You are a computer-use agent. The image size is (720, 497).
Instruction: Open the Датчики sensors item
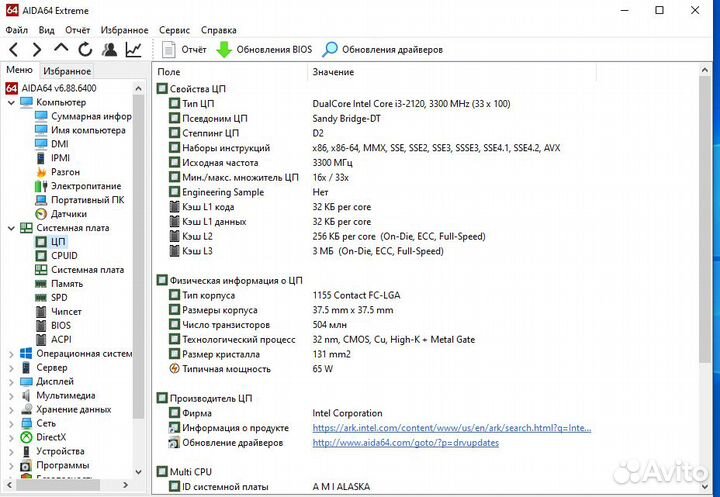click(61, 214)
